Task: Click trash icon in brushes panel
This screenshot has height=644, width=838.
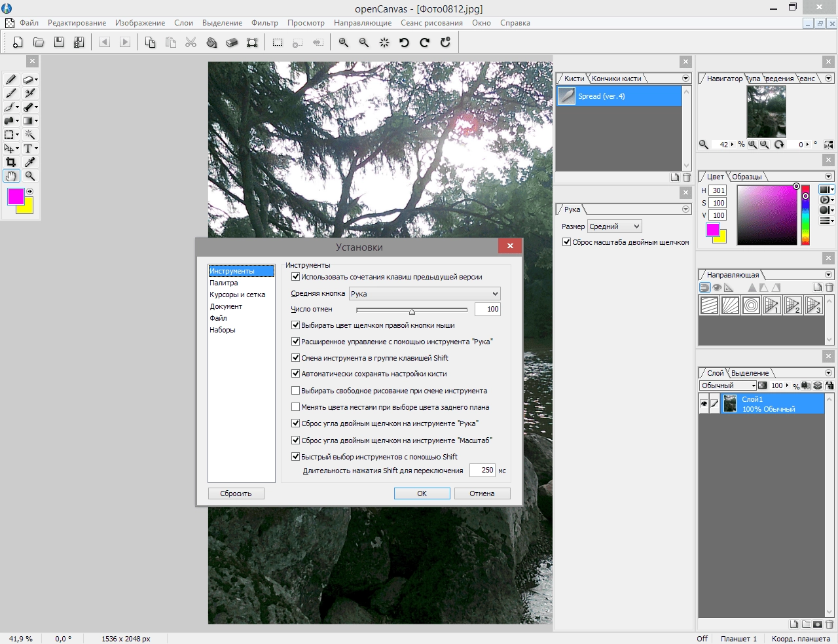Action: [x=687, y=177]
